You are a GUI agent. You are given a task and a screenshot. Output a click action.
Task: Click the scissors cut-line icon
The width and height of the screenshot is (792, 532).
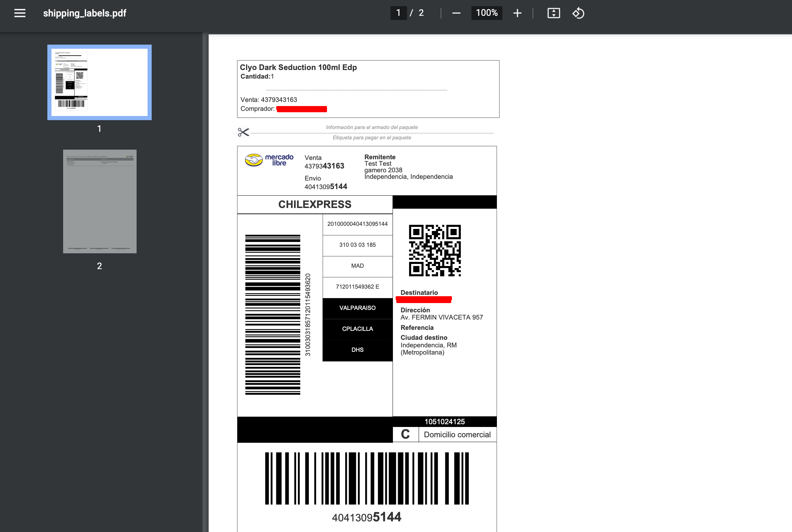pyautogui.click(x=243, y=132)
